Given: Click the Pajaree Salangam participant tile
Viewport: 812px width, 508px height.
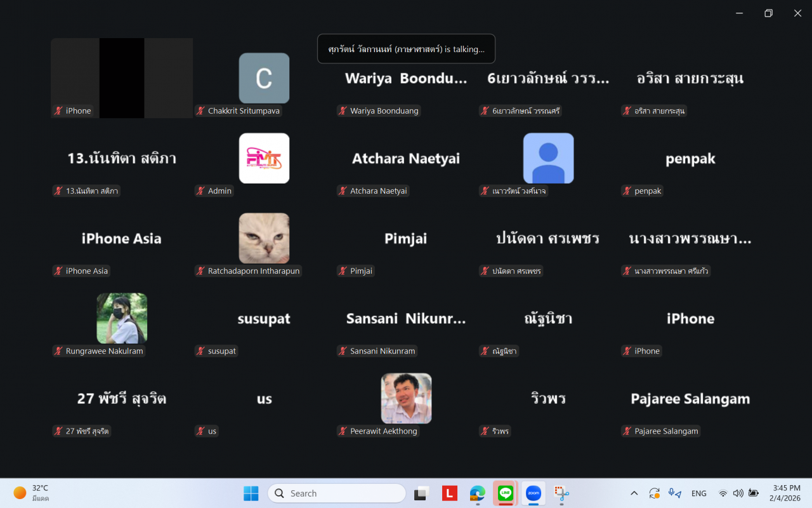Looking at the screenshot, I should (x=690, y=399).
